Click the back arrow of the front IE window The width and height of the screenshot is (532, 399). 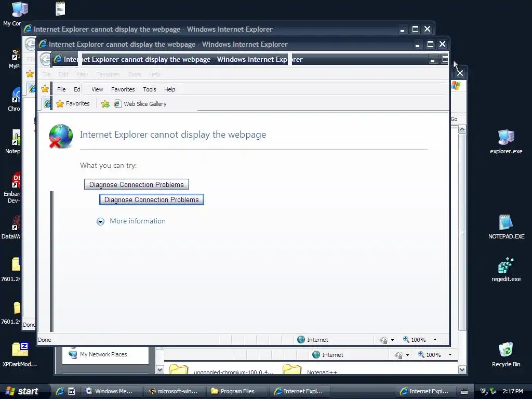pyautogui.click(x=45, y=59)
